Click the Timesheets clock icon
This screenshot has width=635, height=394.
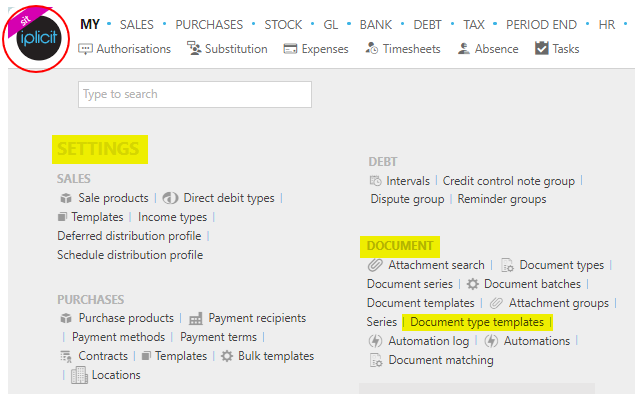point(372,48)
